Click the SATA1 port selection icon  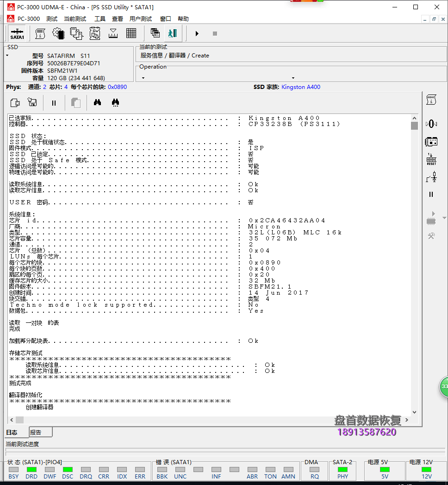click(x=17, y=34)
